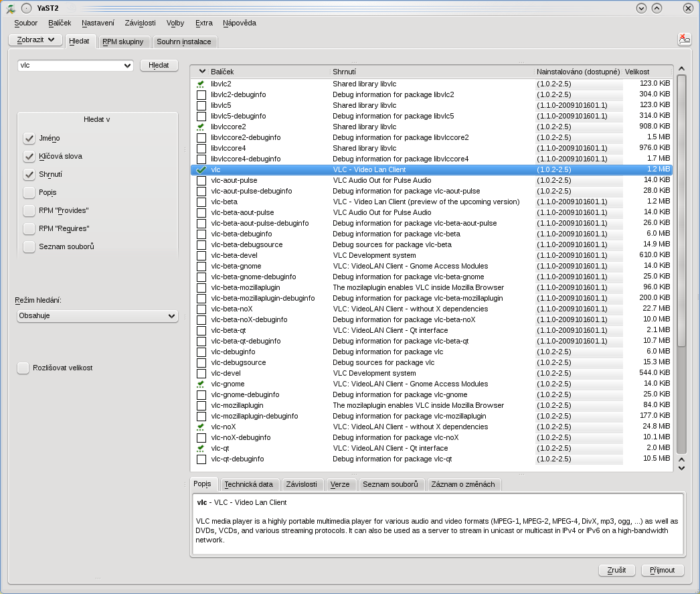Screen dimensions: 700x594
Task: Sort by the Velikost column header
Action: (x=647, y=72)
